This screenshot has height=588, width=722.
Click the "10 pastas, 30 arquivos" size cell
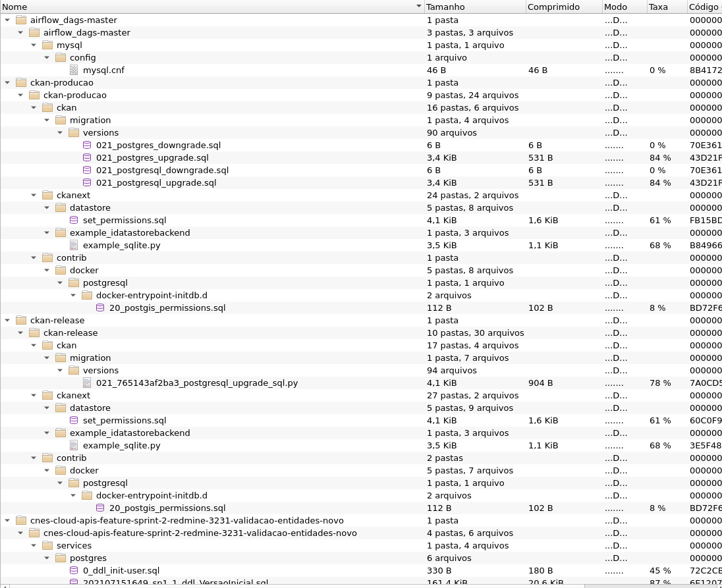point(475,333)
